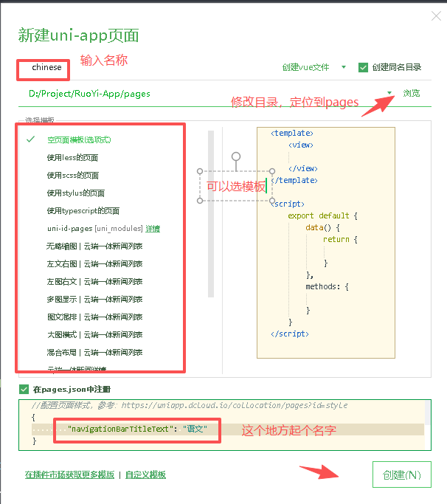Open 详情 link beside uni-id-pages

tap(153, 229)
